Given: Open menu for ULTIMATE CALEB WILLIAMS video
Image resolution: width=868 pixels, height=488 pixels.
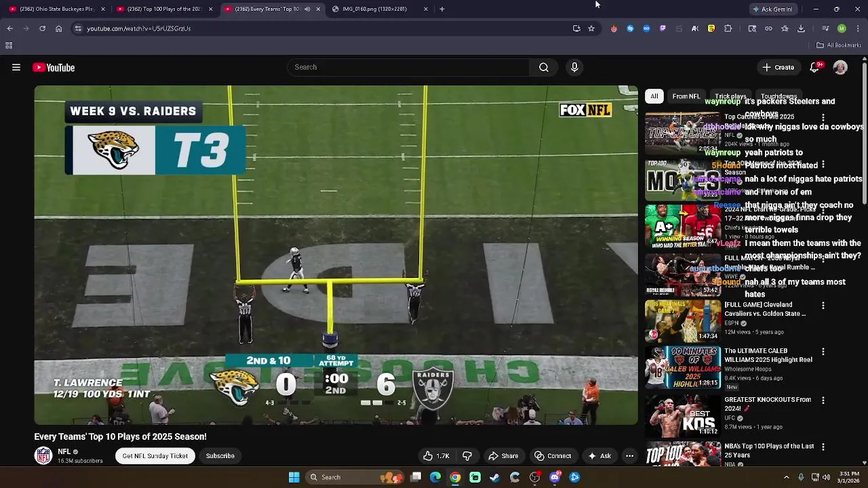Looking at the screenshot, I should 823,352.
